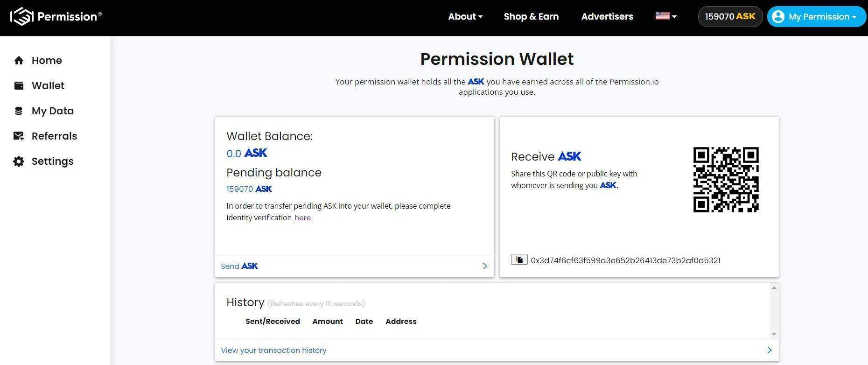Image resolution: width=868 pixels, height=365 pixels.
Task: Copy the wallet address with copy icon
Action: tap(519, 260)
